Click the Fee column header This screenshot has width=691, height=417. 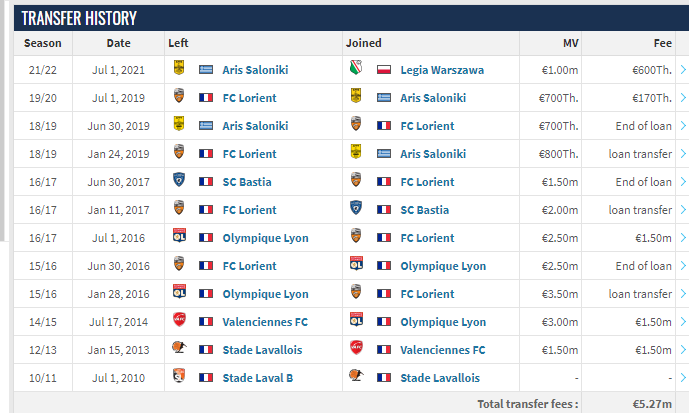point(662,43)
